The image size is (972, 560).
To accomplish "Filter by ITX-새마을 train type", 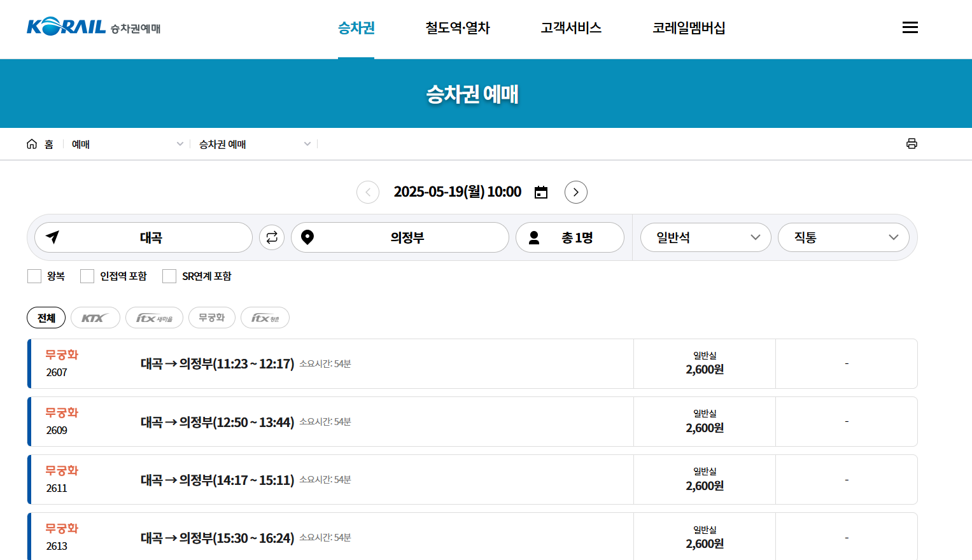I will [x=154, y=318].
